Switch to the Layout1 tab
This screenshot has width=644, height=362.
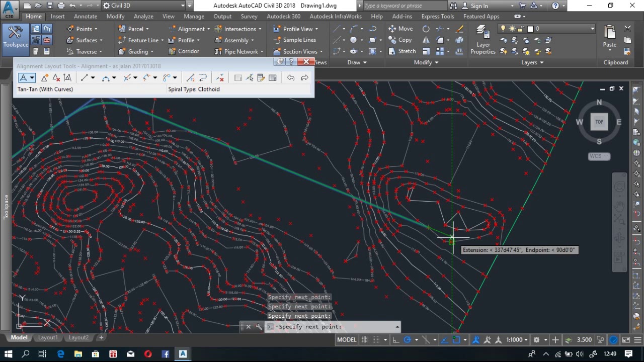click(x=48, y=337)
